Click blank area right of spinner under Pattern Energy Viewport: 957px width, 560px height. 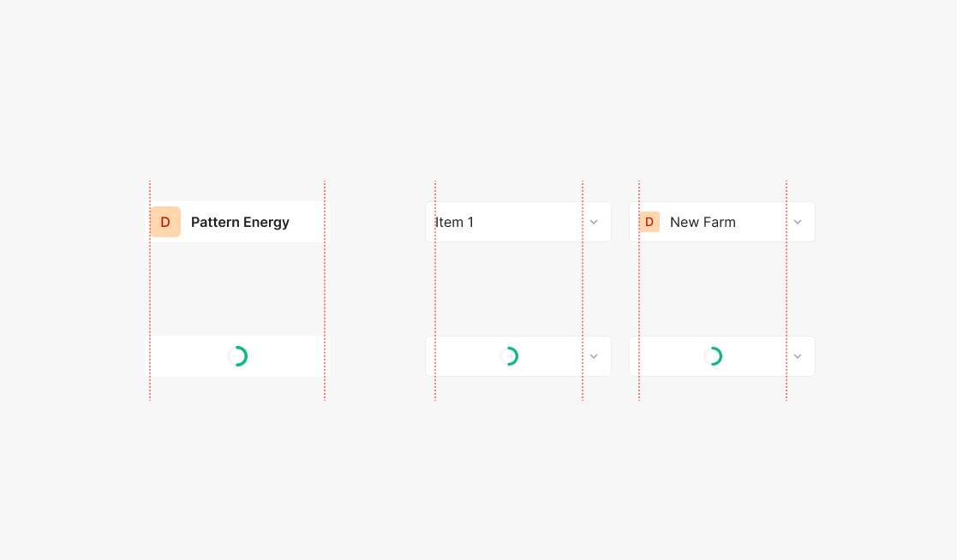pyautogui.click(x=286, y=356)
